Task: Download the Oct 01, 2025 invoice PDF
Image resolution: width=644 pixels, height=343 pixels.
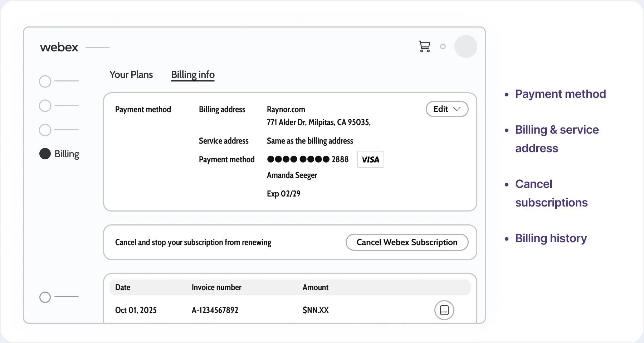Action: 444,310
